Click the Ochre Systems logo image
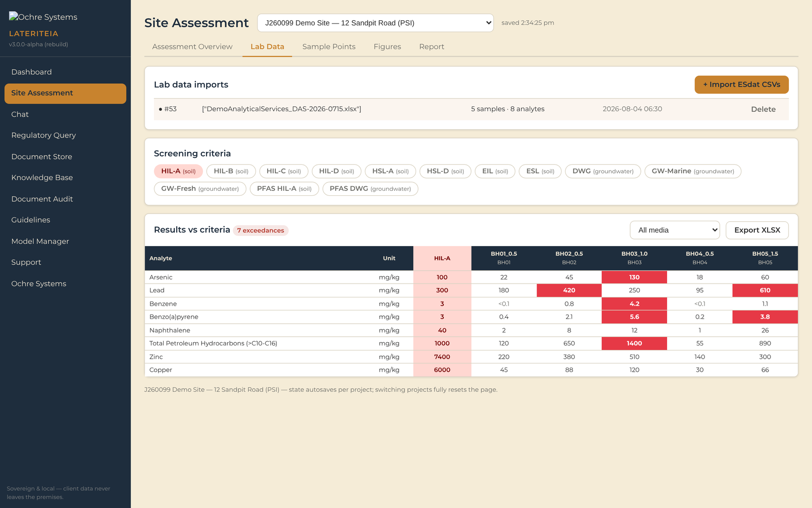This screenshot has width=812, height=508. [43, 17]
